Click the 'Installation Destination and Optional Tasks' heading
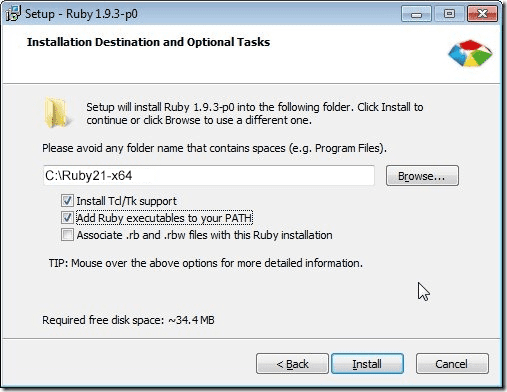Screen dimensions: 507x392 coord(148,42)
